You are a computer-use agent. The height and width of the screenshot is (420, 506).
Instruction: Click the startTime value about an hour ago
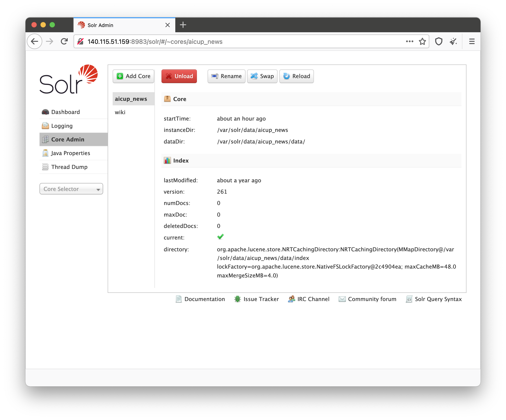[x=241, y=119]
